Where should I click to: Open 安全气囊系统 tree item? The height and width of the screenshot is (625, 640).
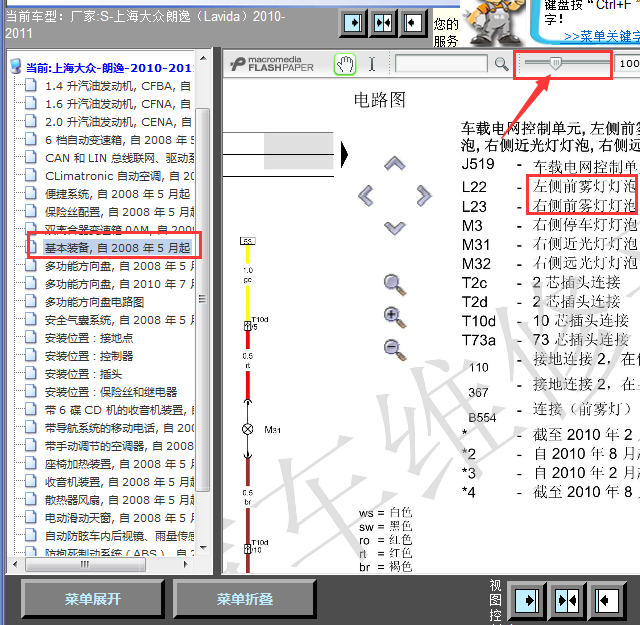click(x=119, y=320)
